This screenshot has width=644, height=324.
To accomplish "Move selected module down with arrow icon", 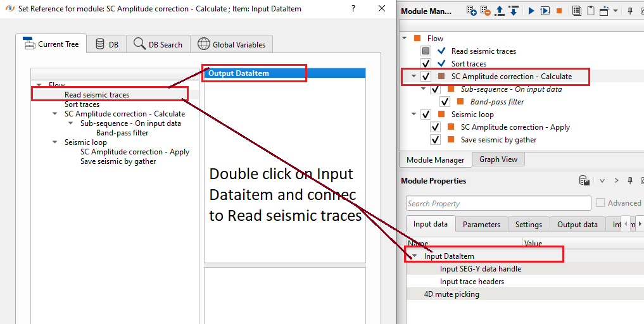I will point(514,11).
